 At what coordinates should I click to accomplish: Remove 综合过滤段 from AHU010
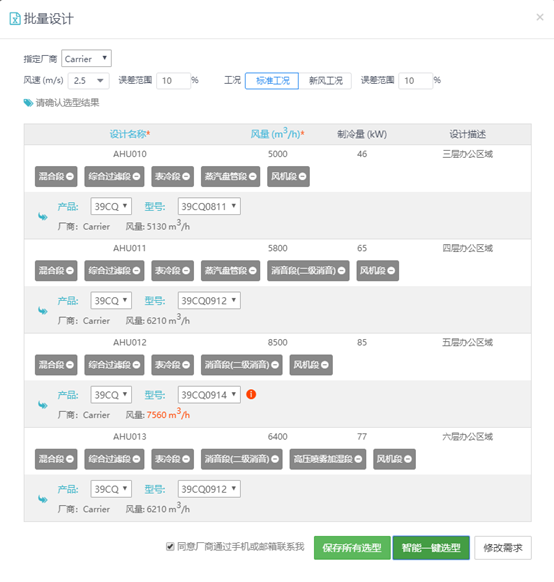[136, 176]
